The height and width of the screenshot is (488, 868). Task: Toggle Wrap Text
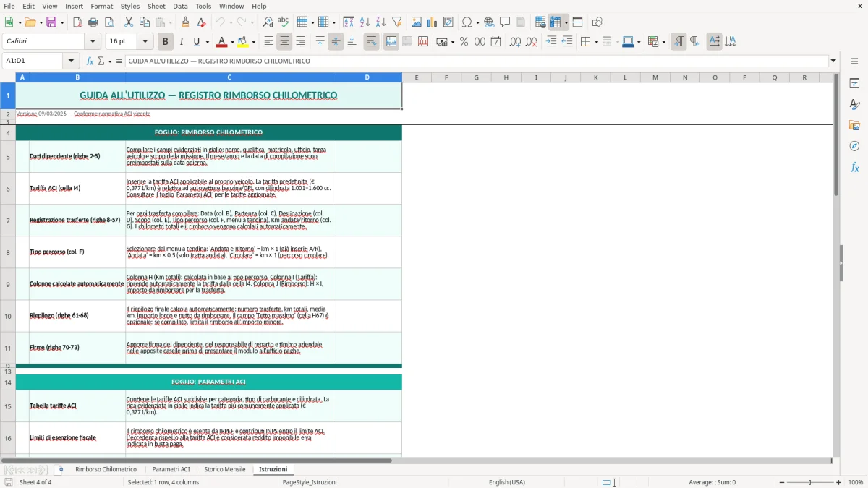pos(371,42)
